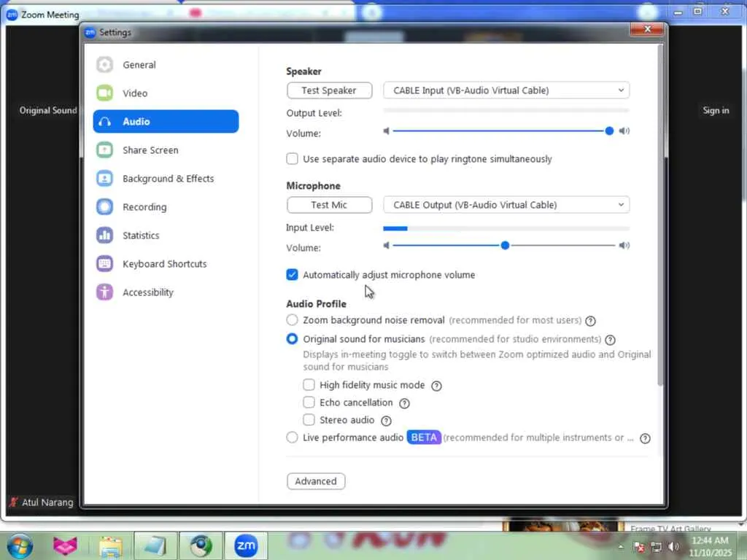Screen dimensions: 747x560
Task: Open Video settings tab
Action: tap(166, 93)
